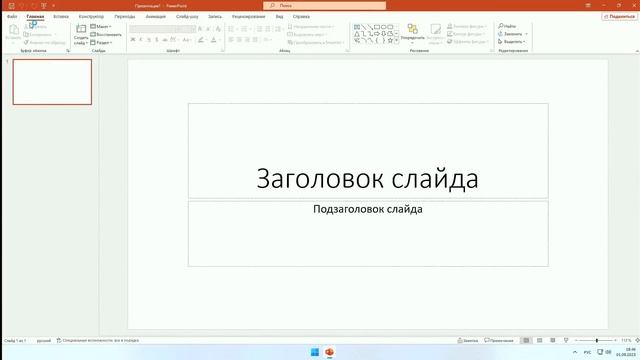The image size is (640, 360).
Task: Click the Redo arrow in the title bar
Action: coord(33,6)
